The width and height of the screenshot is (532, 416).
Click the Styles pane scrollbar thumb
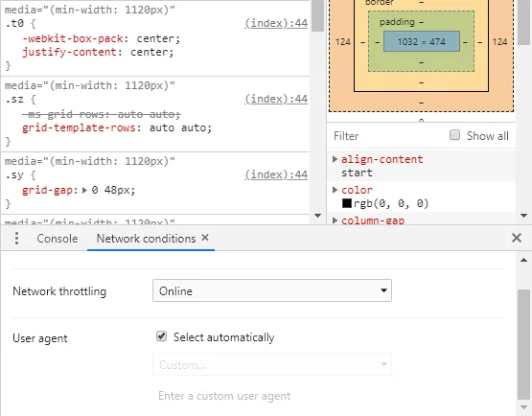318,15
